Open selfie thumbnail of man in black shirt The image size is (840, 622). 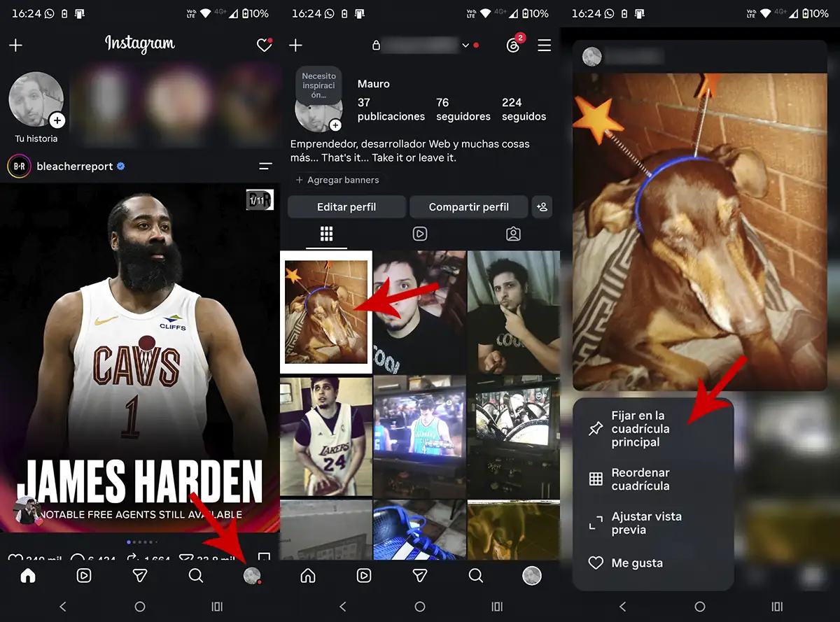click(419, 312)
